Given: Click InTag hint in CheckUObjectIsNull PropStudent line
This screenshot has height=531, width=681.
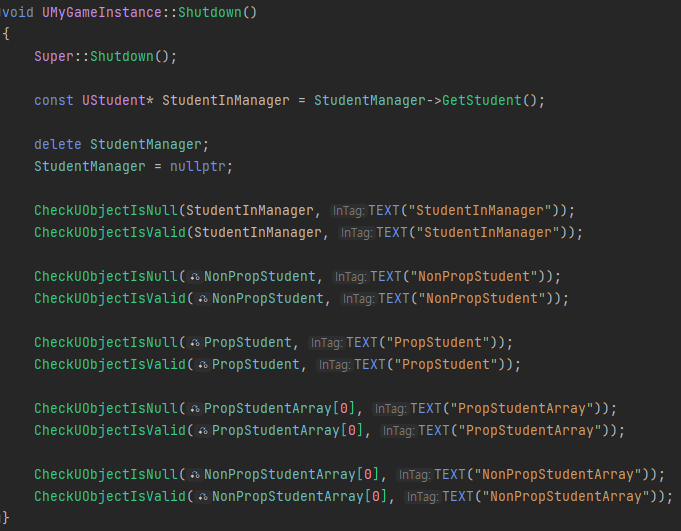Looking at the screenshot, I should (x=326, y=343).
